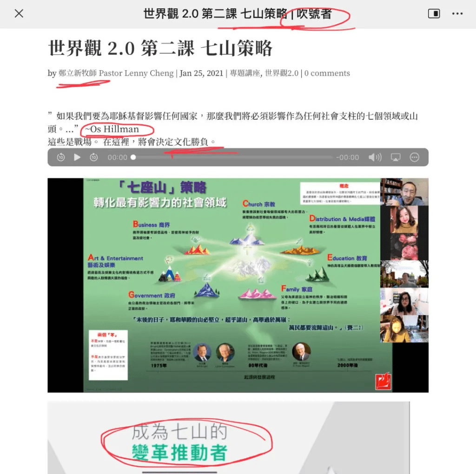Open the 世界觀2.0 category link
Image resolution: width=476 pixels, height=474 pixels.
coord(282,73)
